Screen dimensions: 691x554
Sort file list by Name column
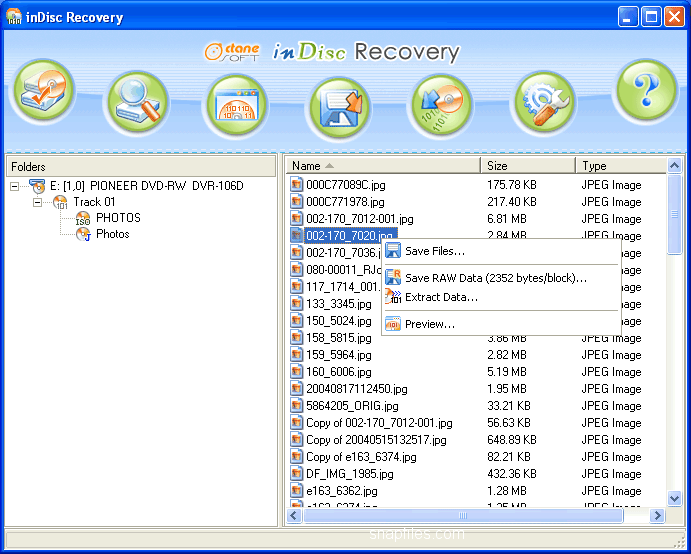pyautogui.click(x=383, y=166)
